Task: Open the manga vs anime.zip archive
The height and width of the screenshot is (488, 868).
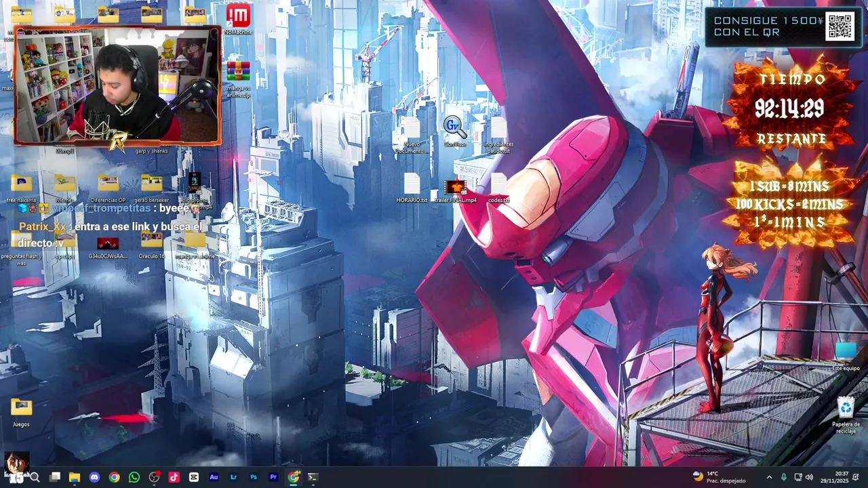Action: coord(238,78)
